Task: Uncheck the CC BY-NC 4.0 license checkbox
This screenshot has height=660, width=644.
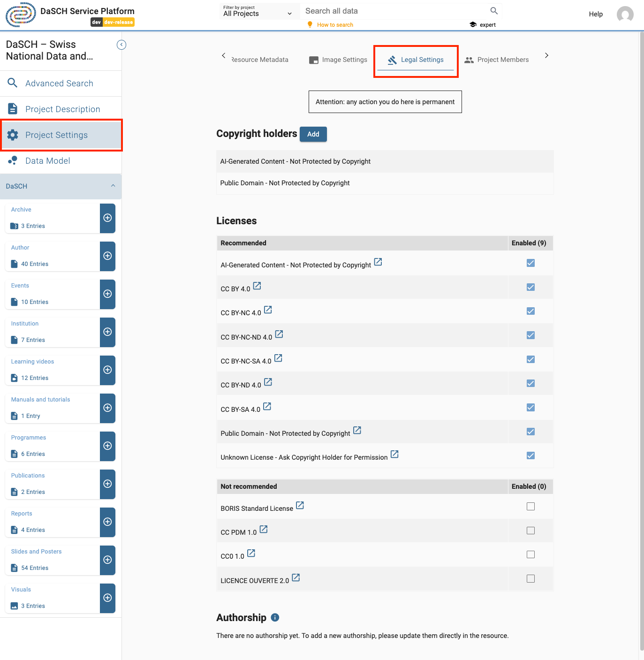Action: 530,311
